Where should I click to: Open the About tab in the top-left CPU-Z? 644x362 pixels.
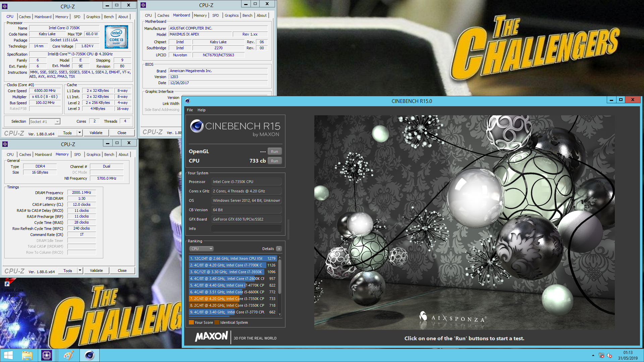click(x=123, y=17)
